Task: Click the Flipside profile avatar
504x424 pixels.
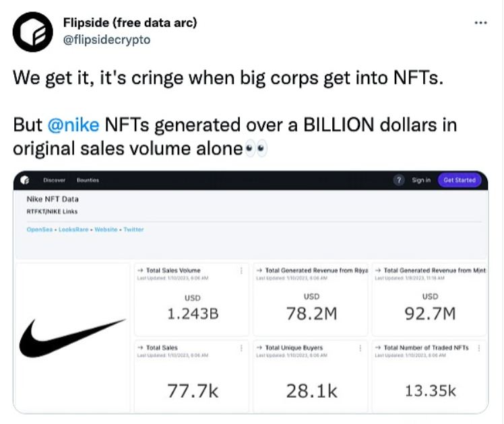Action: [32, 32]
